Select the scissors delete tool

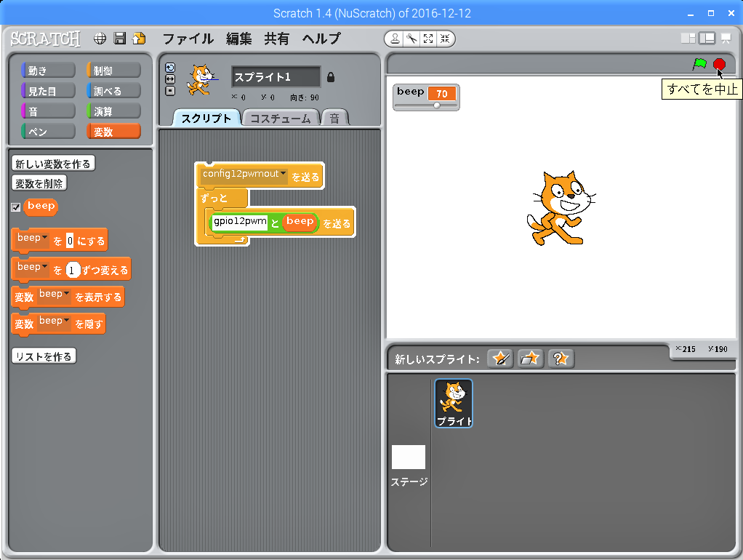tap(411, 39)
